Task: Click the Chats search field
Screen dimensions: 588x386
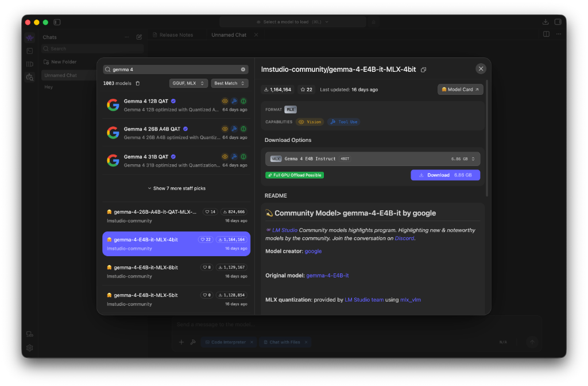Action: pyautogui.click(x=92, y=49)
